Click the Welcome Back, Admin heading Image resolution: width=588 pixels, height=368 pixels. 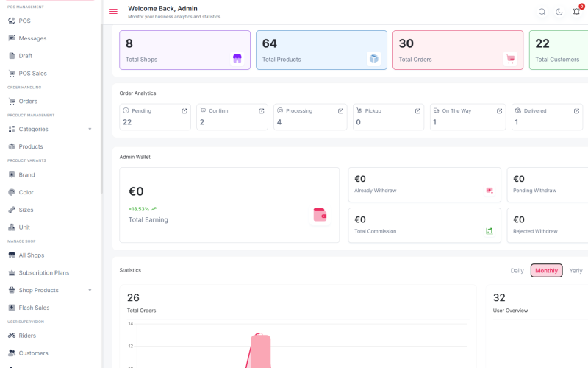click(162, 8)
